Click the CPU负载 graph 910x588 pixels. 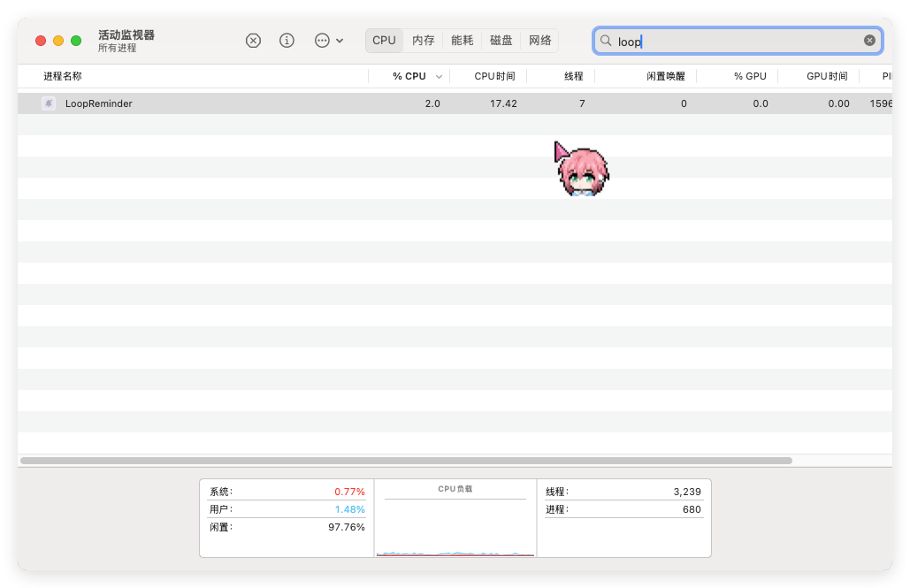pyautogui.click(x=455, y=518)
